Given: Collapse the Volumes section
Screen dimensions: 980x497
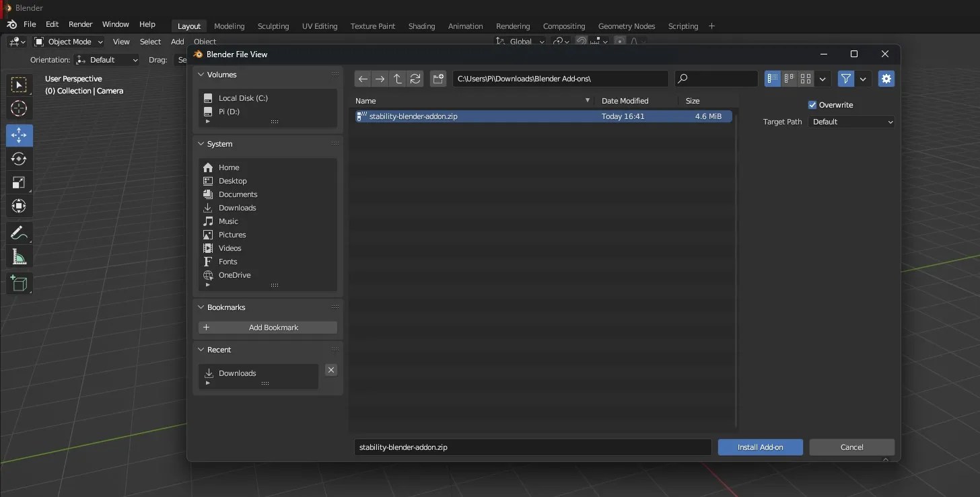Looking at the screenshot, I should coord(200,75).
